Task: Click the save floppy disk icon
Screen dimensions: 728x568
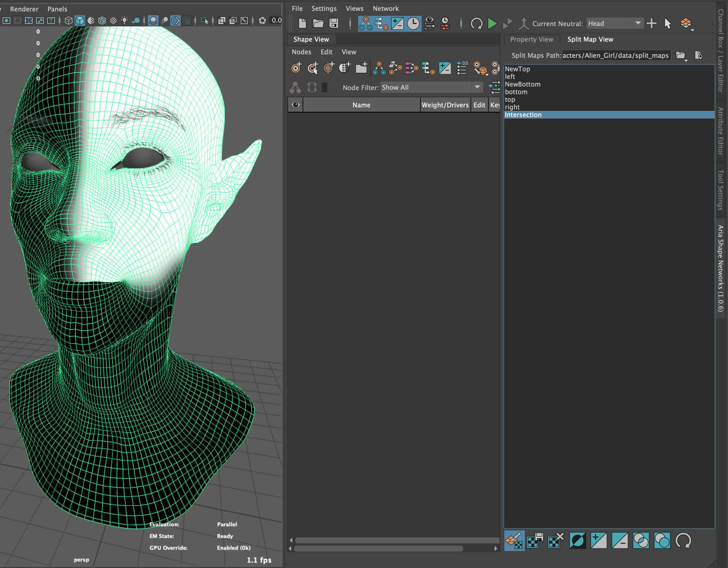Action: coord(334,23)
